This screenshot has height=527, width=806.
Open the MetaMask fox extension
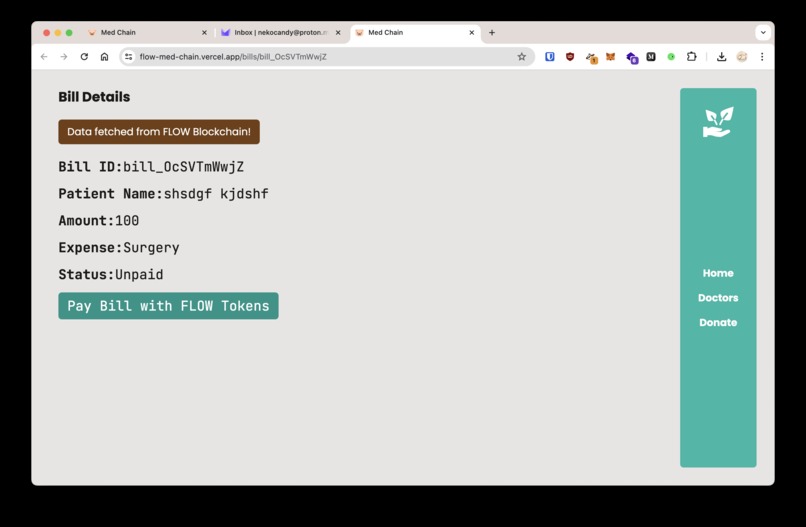click(x=610, y=57)
